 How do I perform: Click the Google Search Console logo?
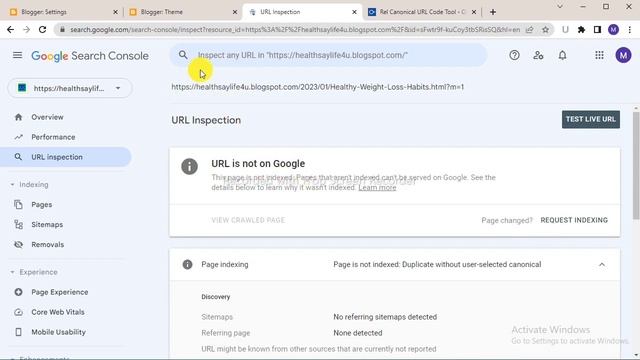(x=90, y=56)
